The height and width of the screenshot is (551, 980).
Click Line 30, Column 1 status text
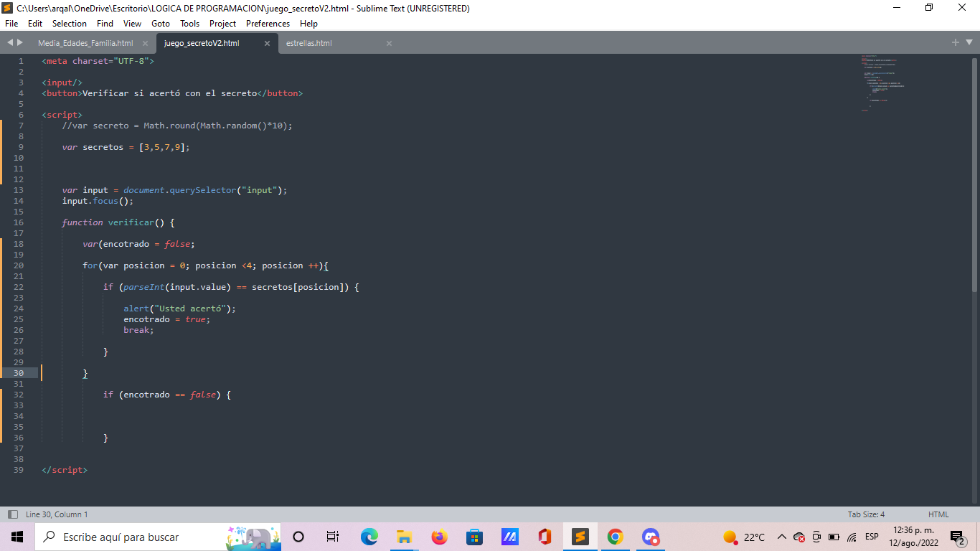(x=57, y=514)
